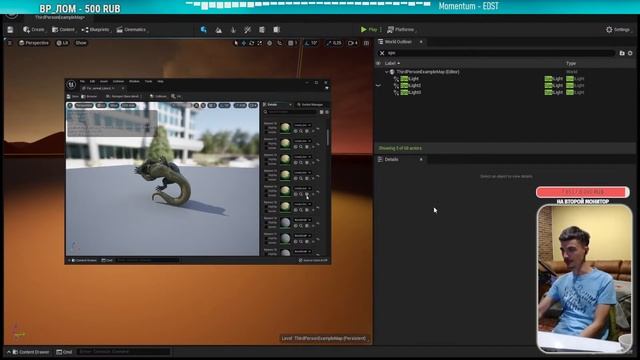This screenshot has width=640, height=360.
Task: Open Window menu in mesh editor window
Action: [134, 82]
